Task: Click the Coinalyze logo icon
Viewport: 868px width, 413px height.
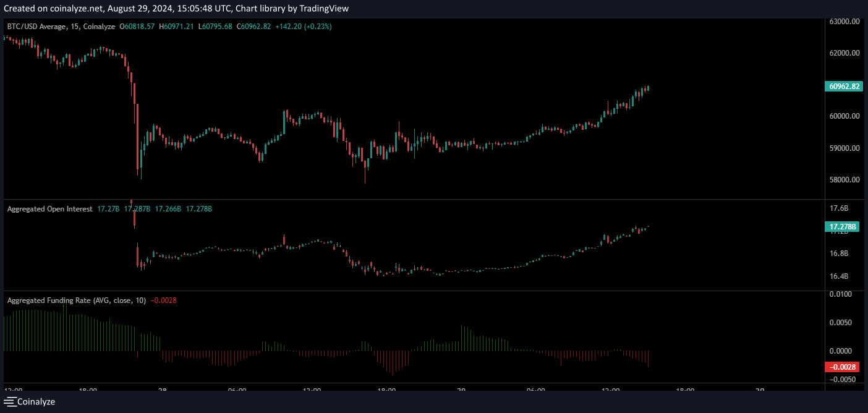Action: pyautogui.click(x=9, y=402)
